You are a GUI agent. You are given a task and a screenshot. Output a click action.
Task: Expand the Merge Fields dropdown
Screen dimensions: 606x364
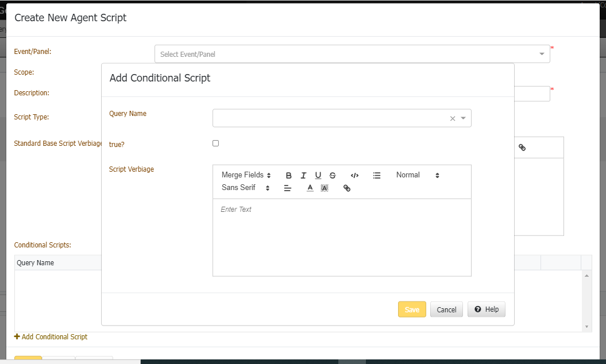246,175
